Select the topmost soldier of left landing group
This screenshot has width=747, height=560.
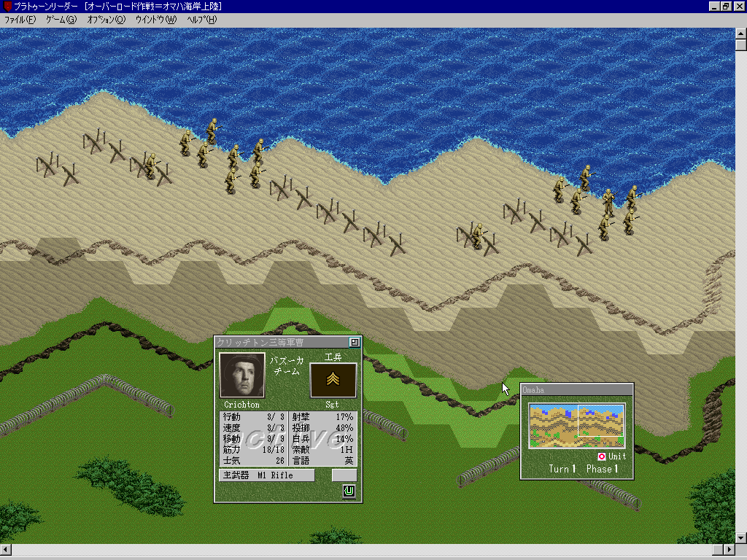click(x=212, y=131)
